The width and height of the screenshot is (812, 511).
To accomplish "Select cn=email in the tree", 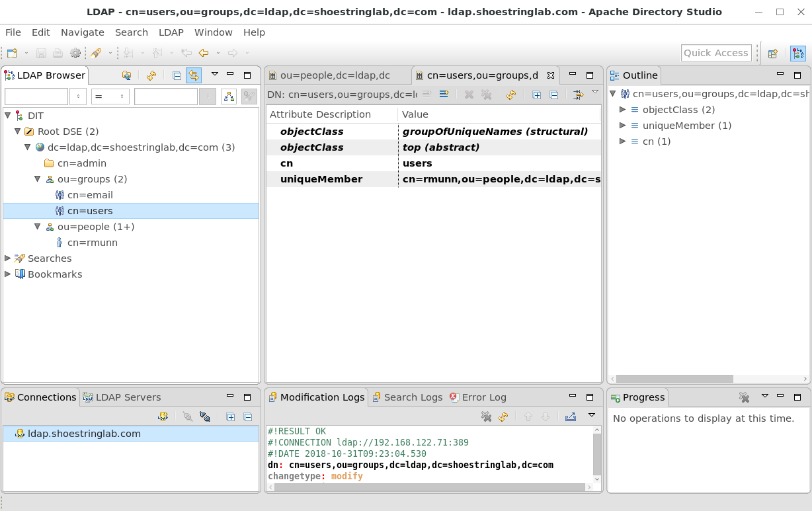I will coord(90,195).
